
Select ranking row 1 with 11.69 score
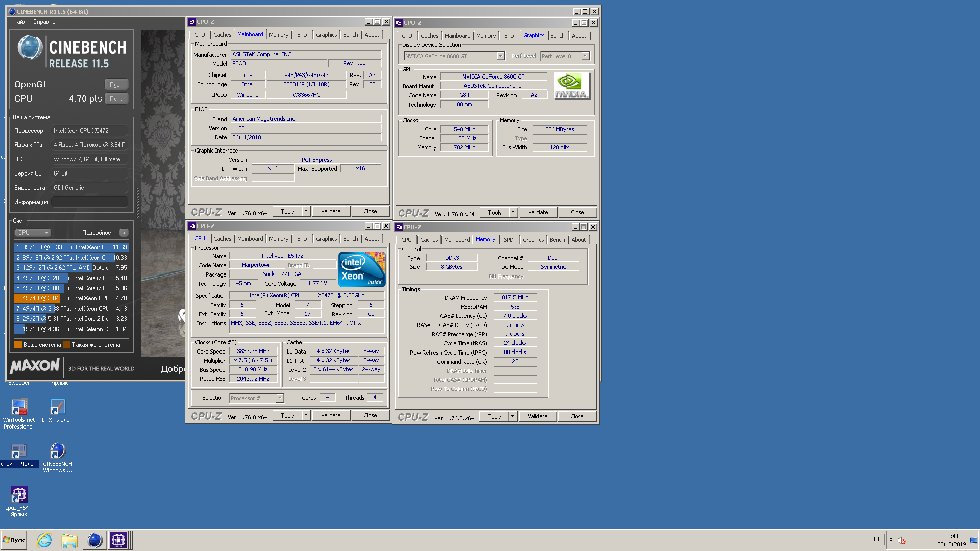coord(71,247)
